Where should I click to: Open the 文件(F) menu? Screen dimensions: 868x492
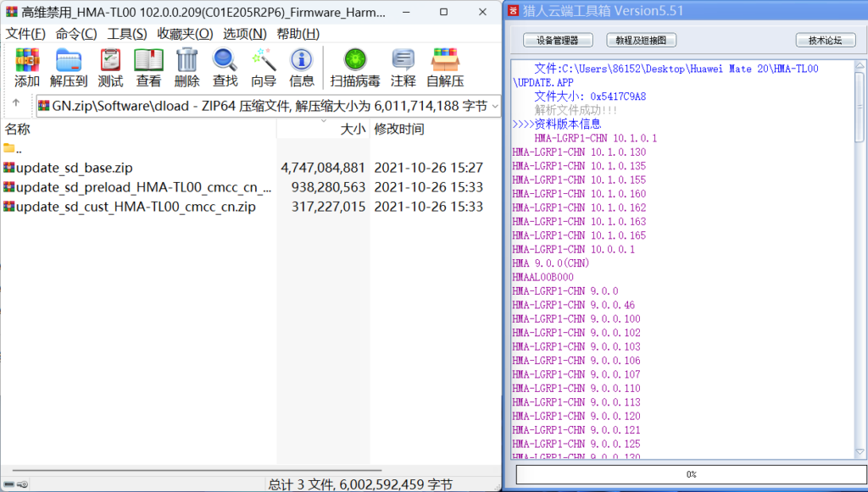point(25,34)
